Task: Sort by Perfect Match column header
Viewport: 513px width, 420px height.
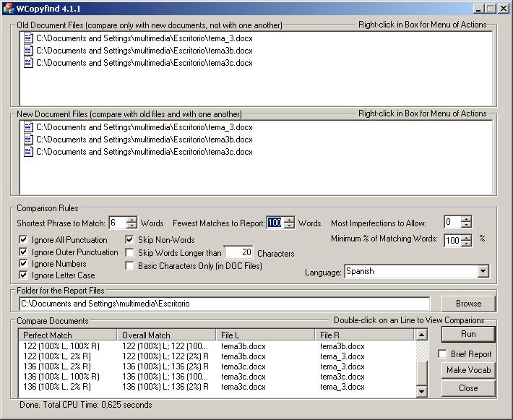Action: coord(68,335)
